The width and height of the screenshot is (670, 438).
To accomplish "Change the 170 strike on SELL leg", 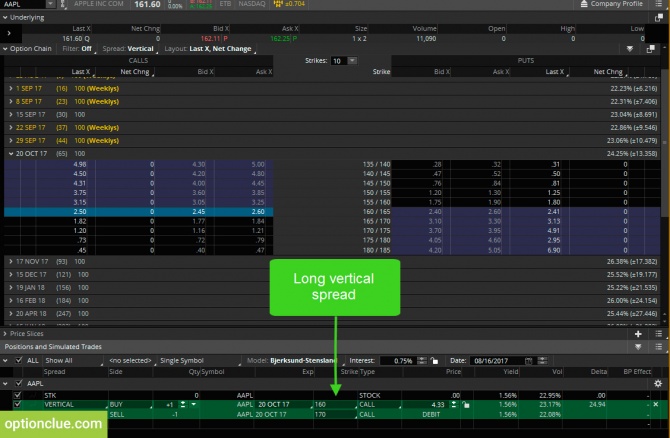I will click(335, 414).
